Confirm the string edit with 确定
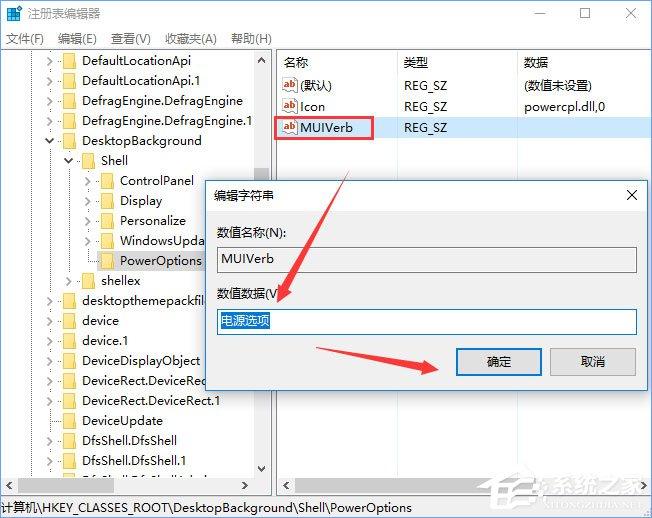 pyautogui.click(x=499, y=362)
